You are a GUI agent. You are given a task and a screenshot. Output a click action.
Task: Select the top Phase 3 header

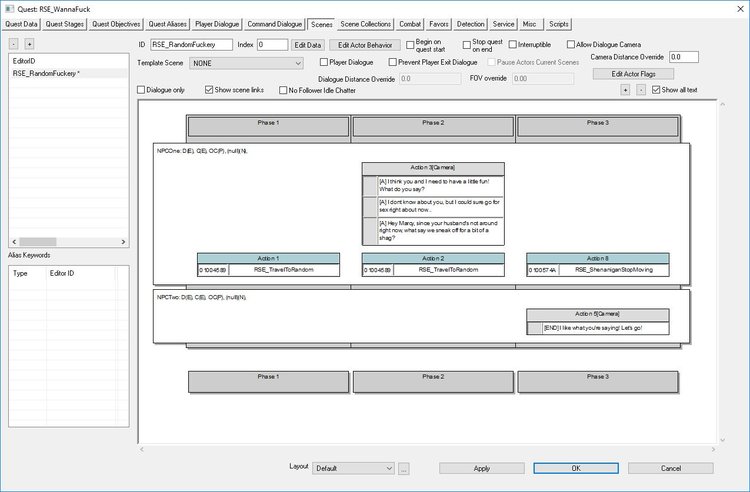pyautogui.click(x=597, y=127)
